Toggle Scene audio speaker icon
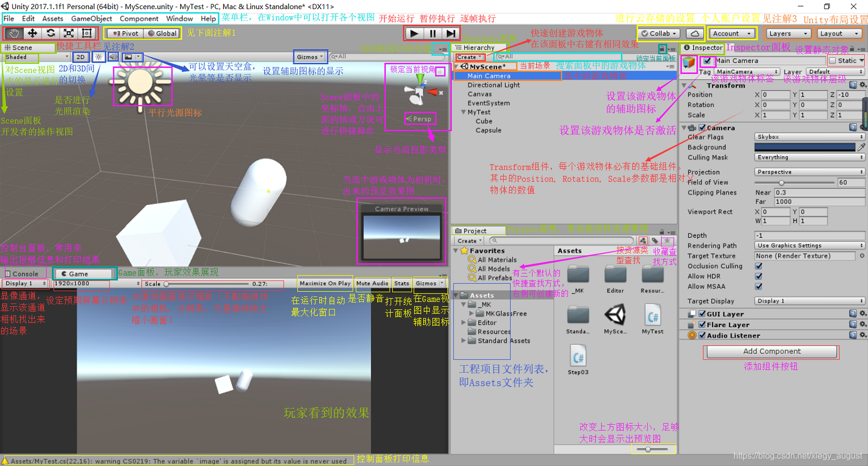The width and height of the screenshot is (868, 466). click(x=113, y=57)
